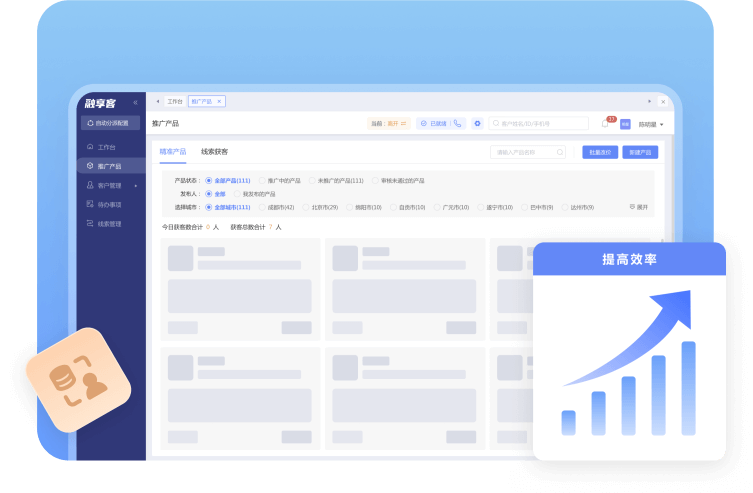Expand city filter with 展开
Image resolution: width=753 pixels, height=493 pixels.
(x=638, y=207)
